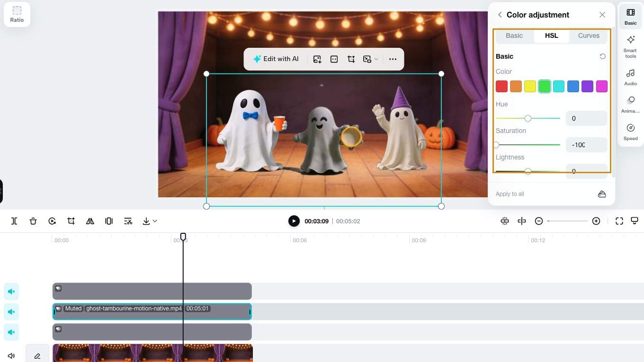Pick the purple color swatch
644x362 pixels.
[x=587, y=86]
